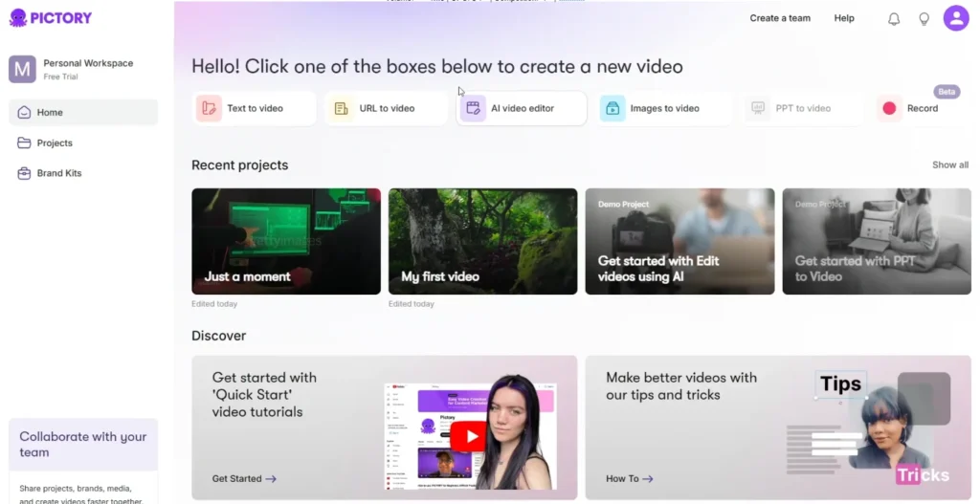
Task: Click Edited today under Just a moment
Action: pos(214,304)
